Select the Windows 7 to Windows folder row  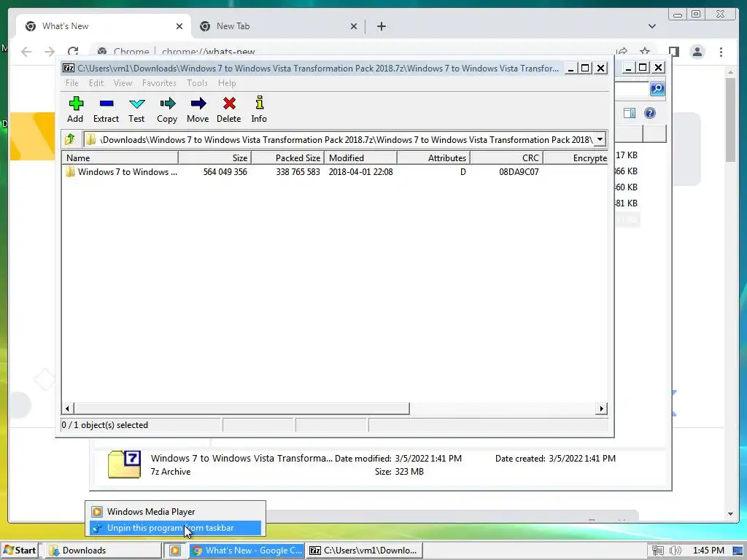[334, 172]
